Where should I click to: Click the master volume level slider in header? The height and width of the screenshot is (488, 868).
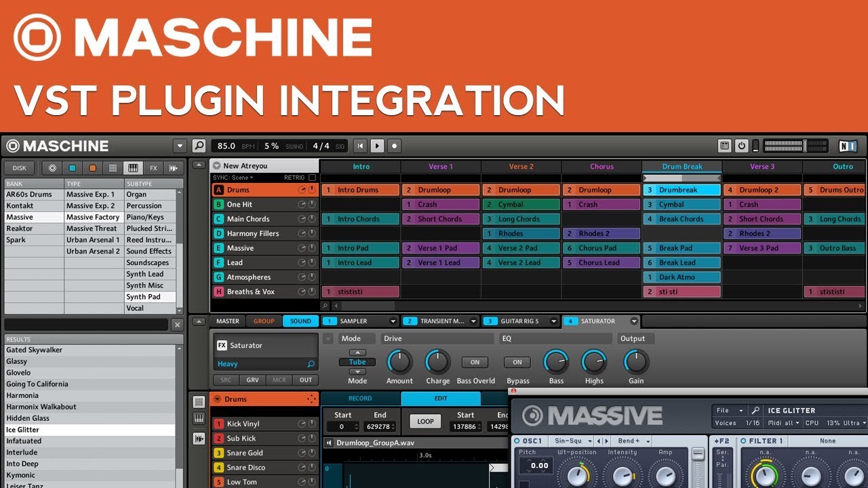click(x=795, y=146)
